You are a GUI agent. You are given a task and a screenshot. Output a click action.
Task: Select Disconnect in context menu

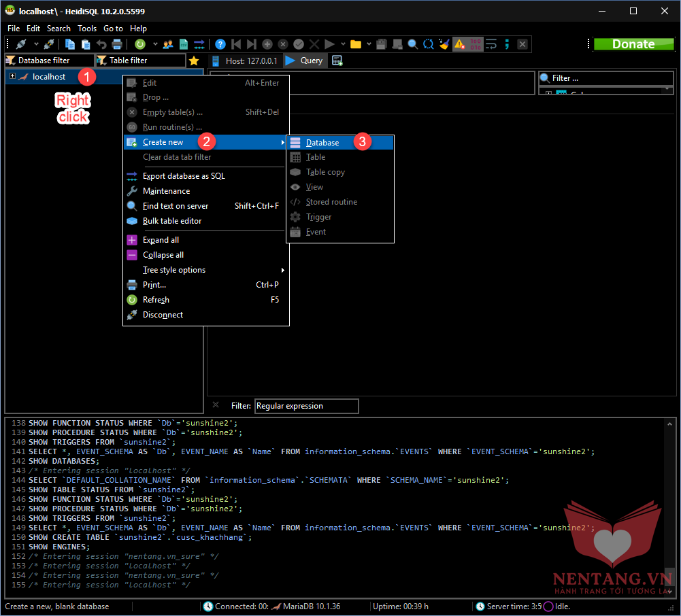[x=163, y=315]
